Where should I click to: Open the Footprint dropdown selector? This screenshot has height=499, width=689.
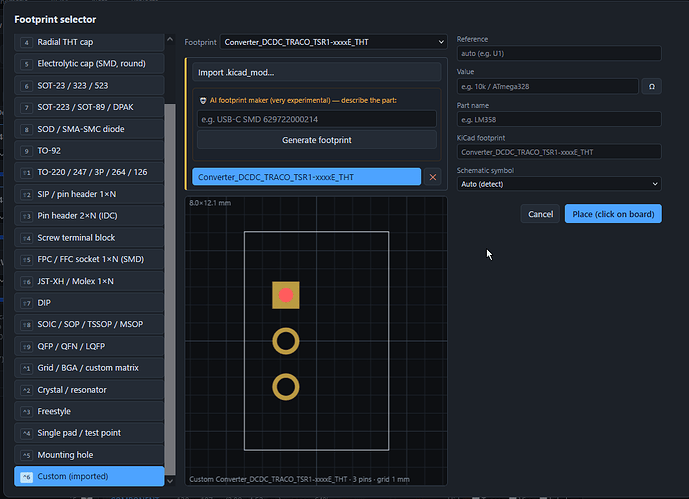(x=334, y=42)
